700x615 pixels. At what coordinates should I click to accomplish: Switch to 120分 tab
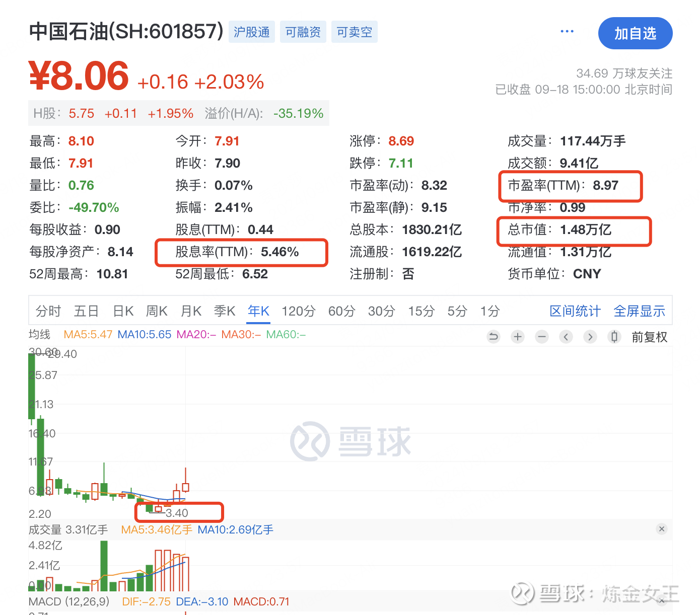[299, 311]
